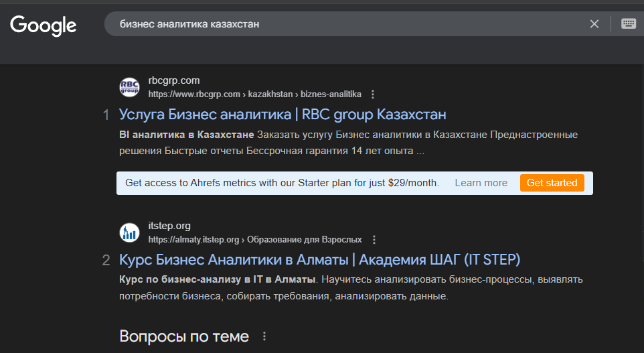Click the www.rbcgrp.com breadcrumb URL

[x=254, y=94]
